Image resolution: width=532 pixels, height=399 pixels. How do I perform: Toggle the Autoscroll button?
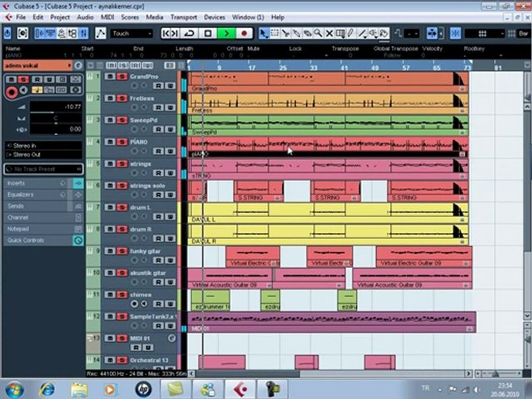[432, 33]
